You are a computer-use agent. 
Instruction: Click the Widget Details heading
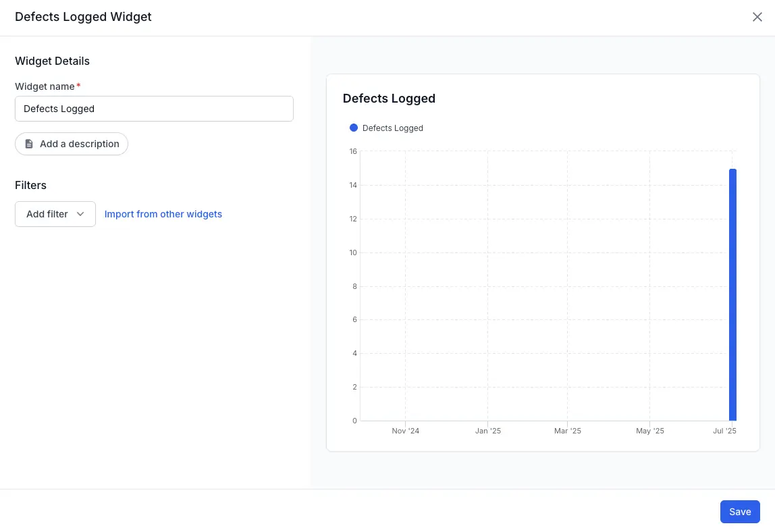53,61
